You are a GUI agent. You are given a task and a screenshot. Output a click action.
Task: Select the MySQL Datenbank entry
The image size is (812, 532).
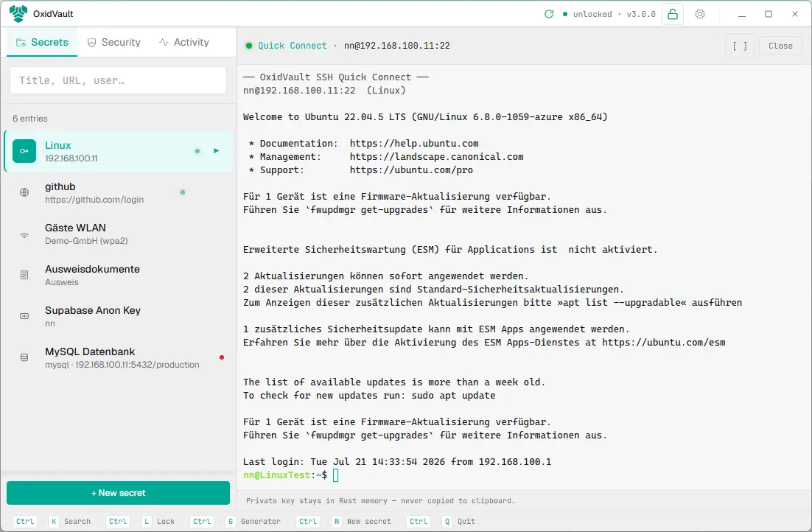[118, 357]
